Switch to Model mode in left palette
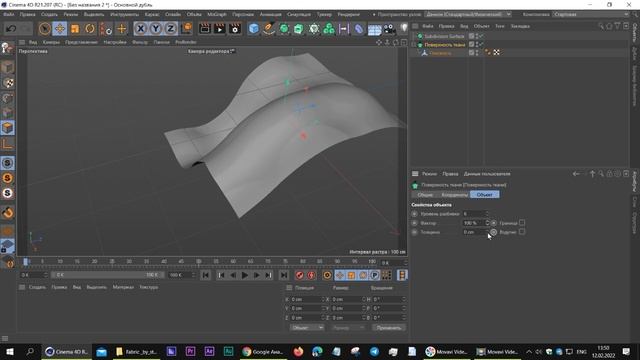Screen dimensions: 640x360 (x=7, y=67)
